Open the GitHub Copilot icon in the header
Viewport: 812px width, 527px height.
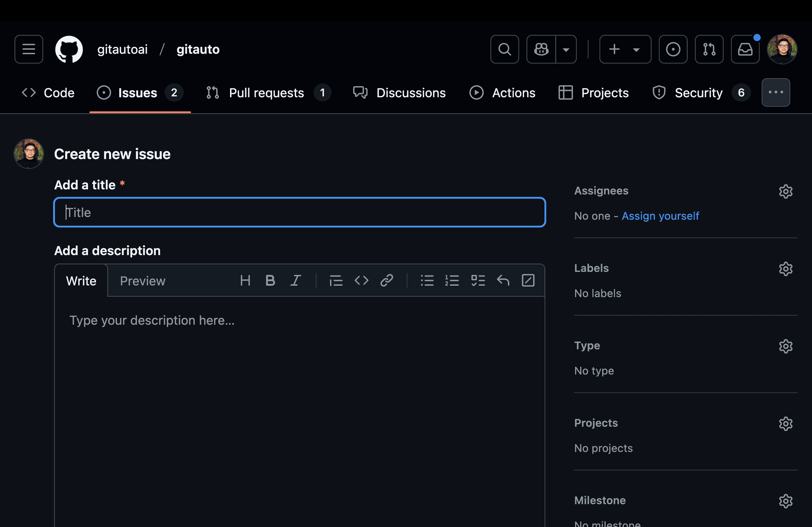(x=541, y=49)
